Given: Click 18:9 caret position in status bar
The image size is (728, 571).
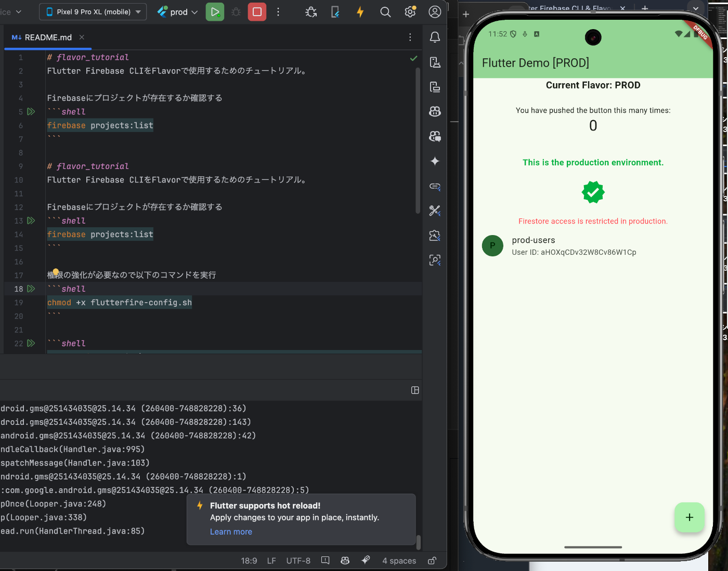Looking at the screenshot, I should pyautogui.click(x=249, y=561).
